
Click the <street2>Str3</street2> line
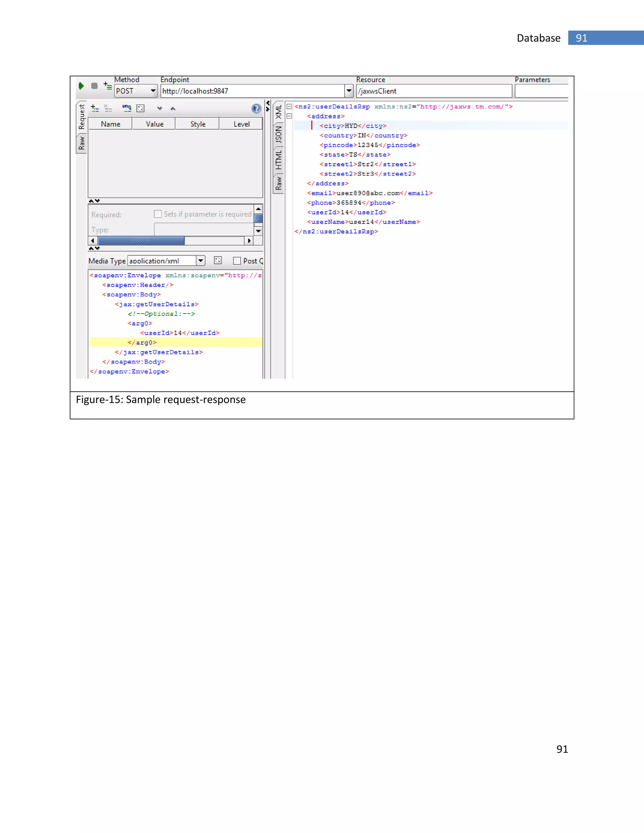point(368,174)
